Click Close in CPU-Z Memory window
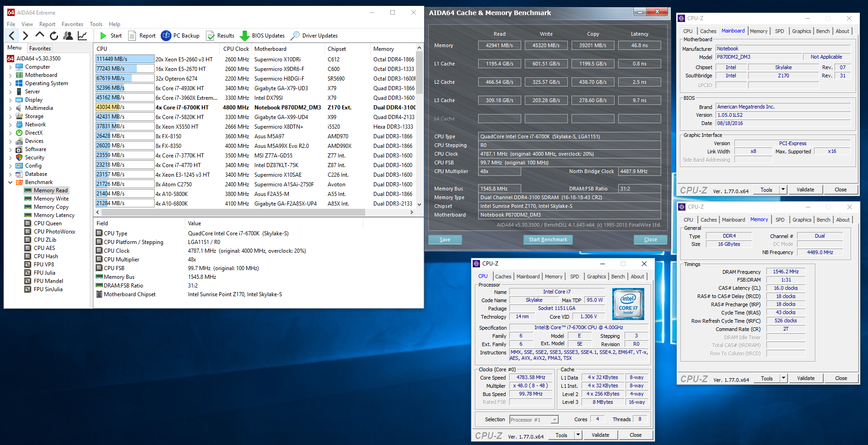 pos(841,378)
